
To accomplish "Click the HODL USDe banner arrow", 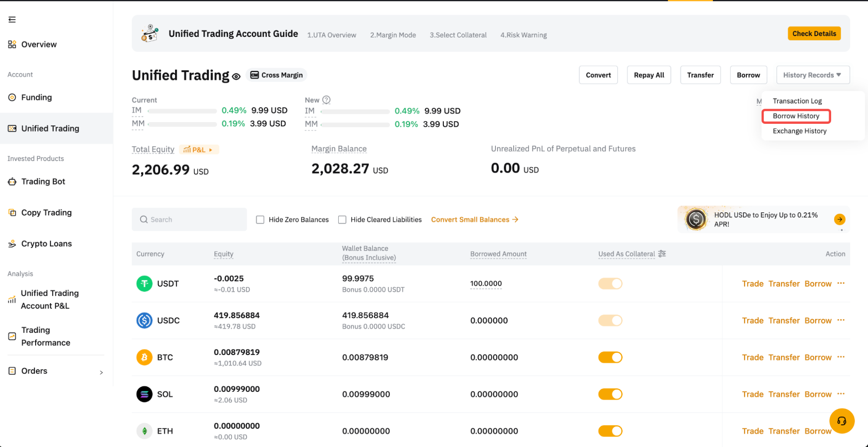I will click(x=839, y=219).
